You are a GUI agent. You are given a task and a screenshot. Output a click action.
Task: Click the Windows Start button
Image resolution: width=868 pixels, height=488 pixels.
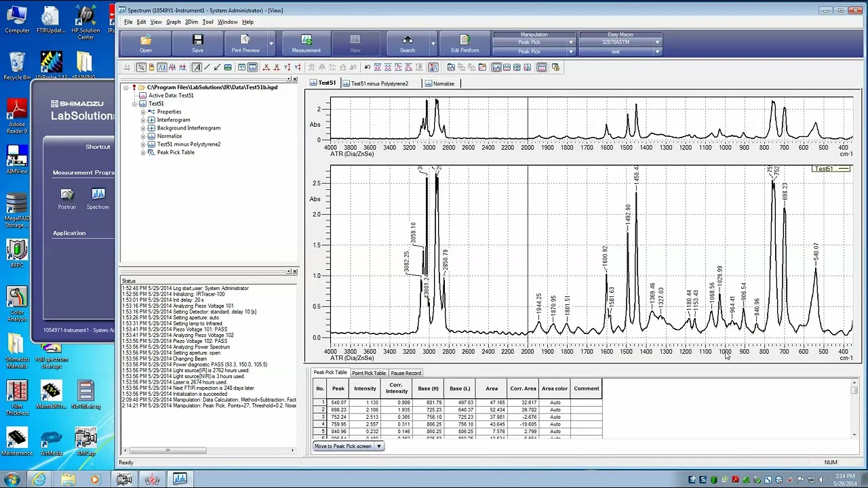pyautogui.click(x=13, y=479)
